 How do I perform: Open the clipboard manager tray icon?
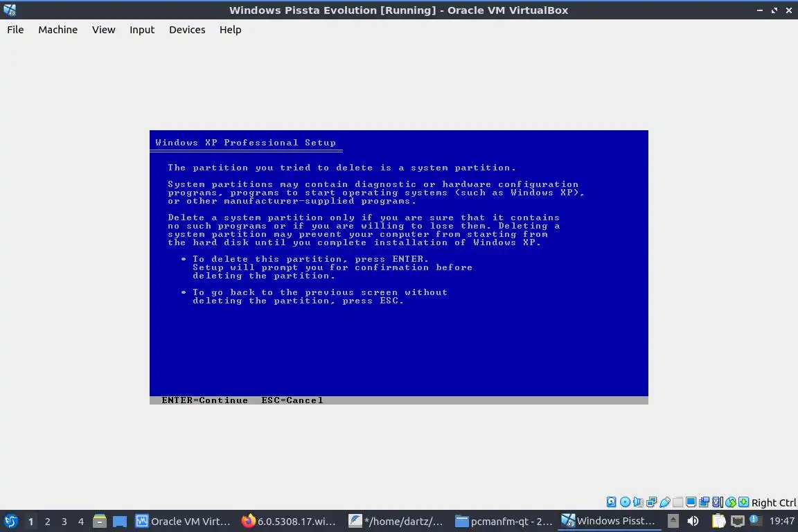(x=718, y=521)
